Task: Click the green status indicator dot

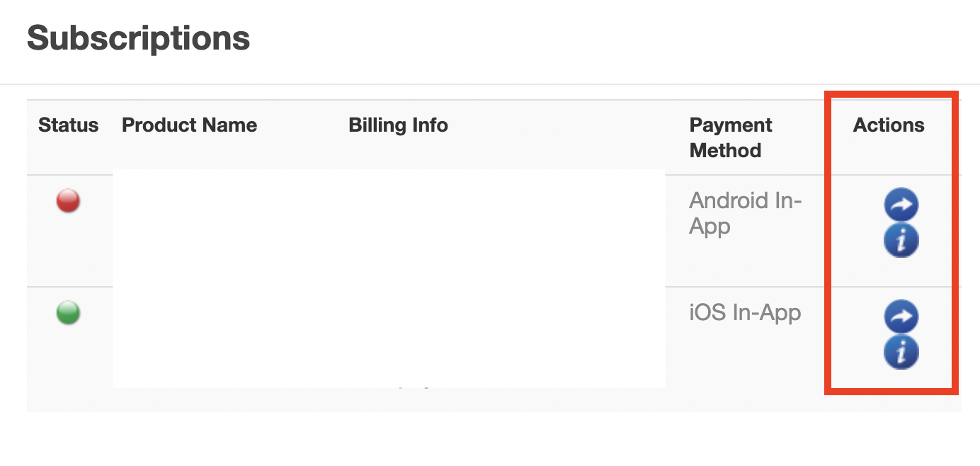Action: [x=68, y=312]
